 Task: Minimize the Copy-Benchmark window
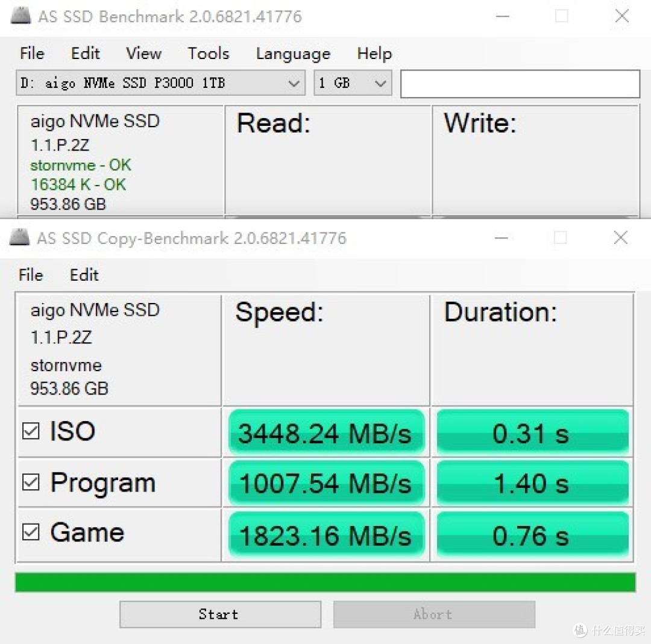501,238
